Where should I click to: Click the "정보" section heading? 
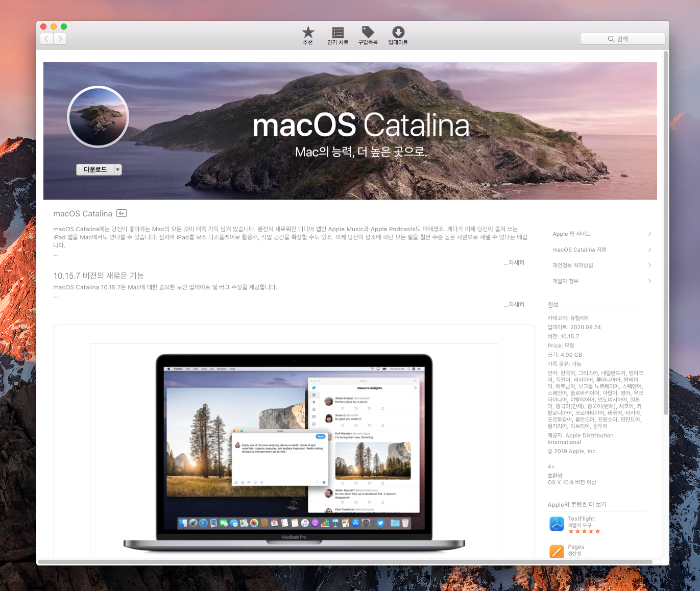point(553,305)
